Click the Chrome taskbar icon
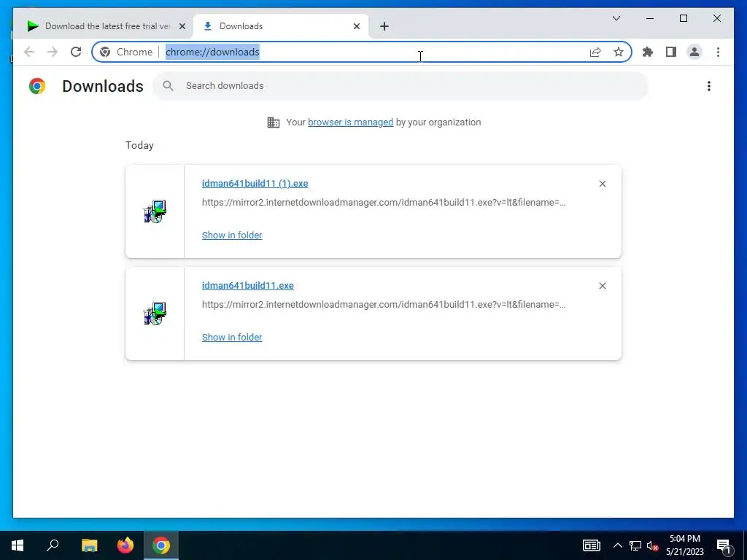 161,545
